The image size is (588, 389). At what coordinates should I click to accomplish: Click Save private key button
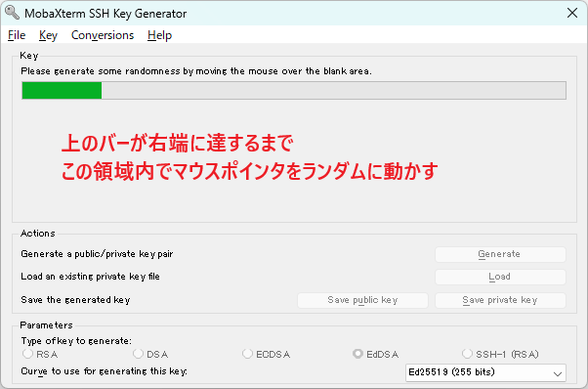[x=500, y=300]
